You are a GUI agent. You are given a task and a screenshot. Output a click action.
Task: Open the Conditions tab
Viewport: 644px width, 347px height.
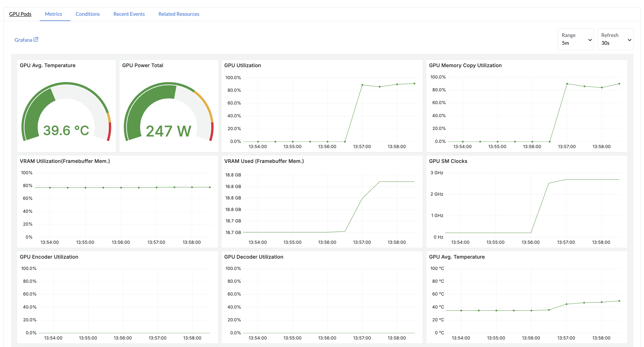[x=88, y=14]
